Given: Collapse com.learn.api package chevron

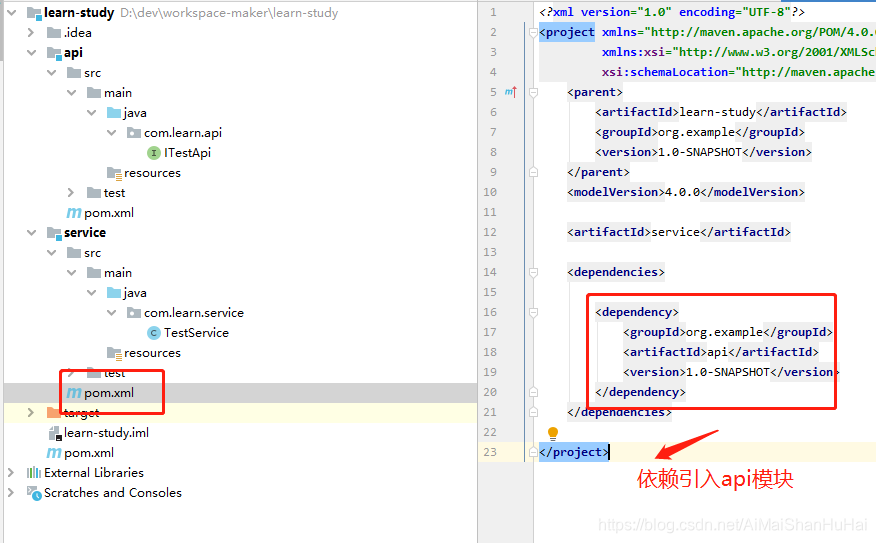Looking at the screenshot, I should click(112, 132).
